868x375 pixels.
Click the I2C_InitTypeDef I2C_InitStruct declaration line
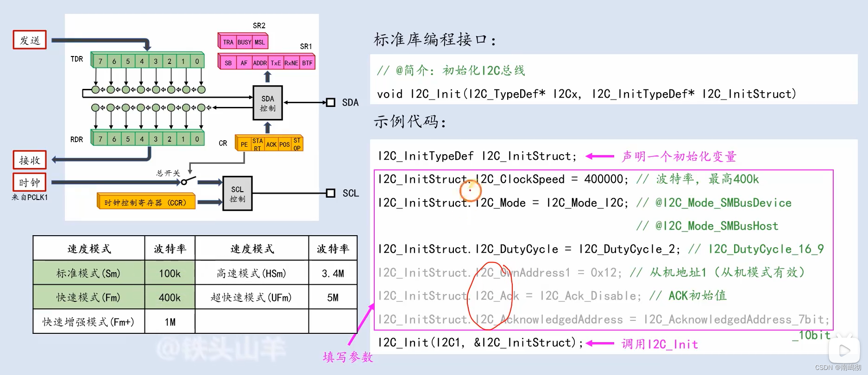[477, 156]
